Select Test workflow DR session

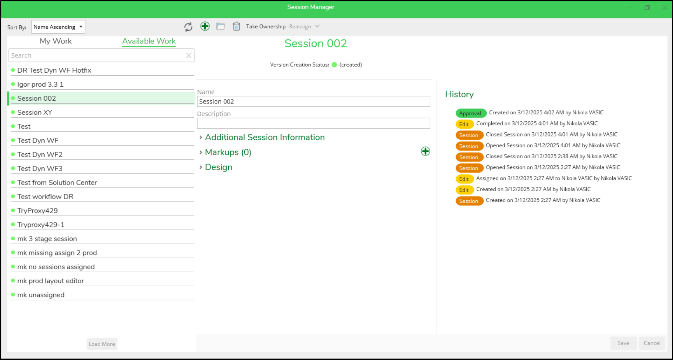[x=102, y=197]
